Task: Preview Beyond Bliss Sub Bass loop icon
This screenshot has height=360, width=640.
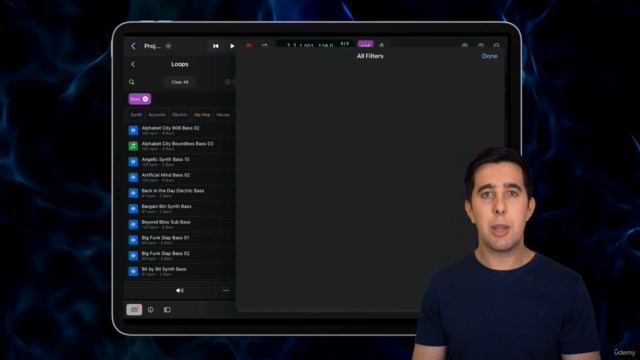Action: [133, 224]
